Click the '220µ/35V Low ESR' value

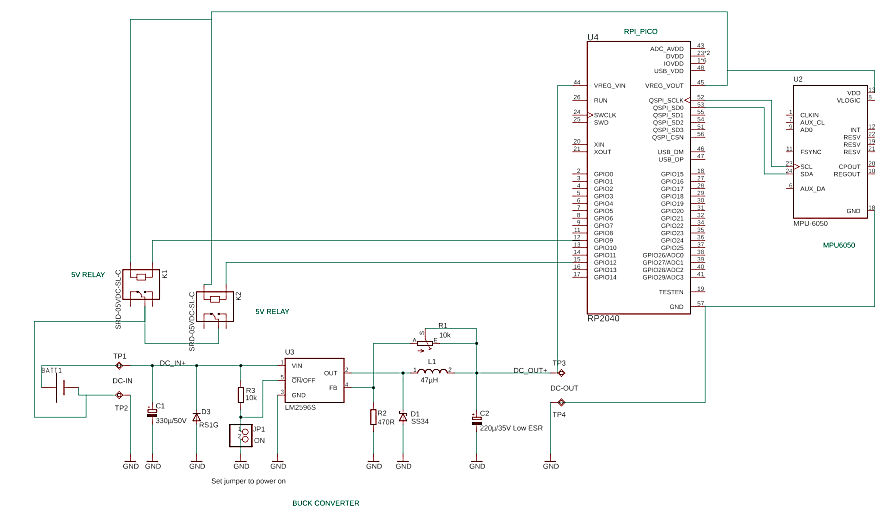(x=511, y=428)
